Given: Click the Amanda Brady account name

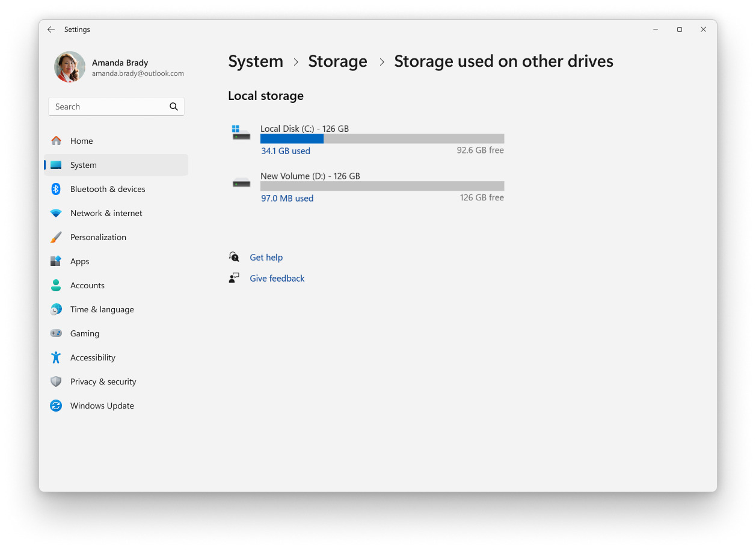Looking at the screenshot, I should coord(120,63).
